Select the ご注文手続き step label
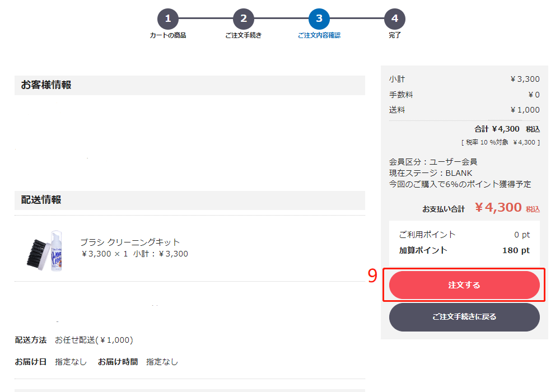This screenshot has width=560, height=392. click(244, 35)
